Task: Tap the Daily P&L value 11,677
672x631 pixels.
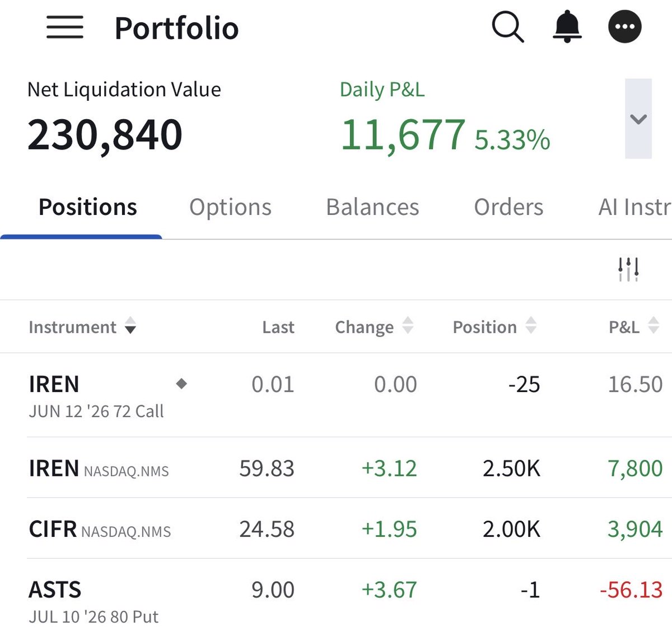Action: coord(403,135)
